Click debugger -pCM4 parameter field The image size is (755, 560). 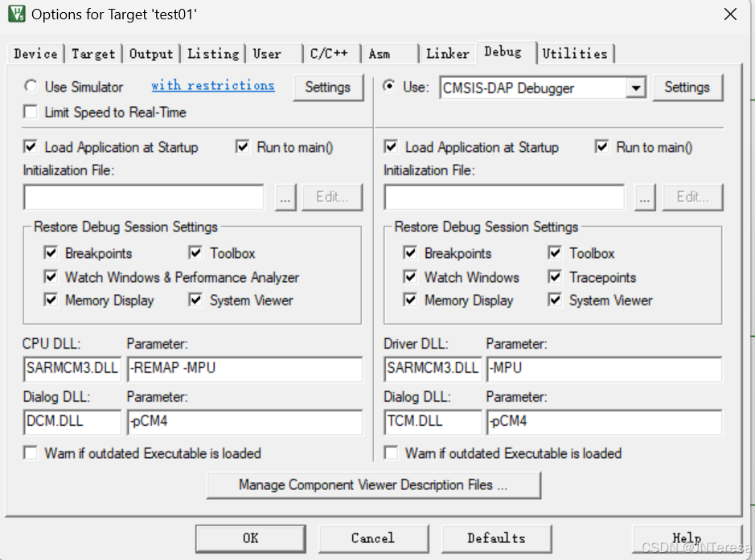click(x=605, y=422)
